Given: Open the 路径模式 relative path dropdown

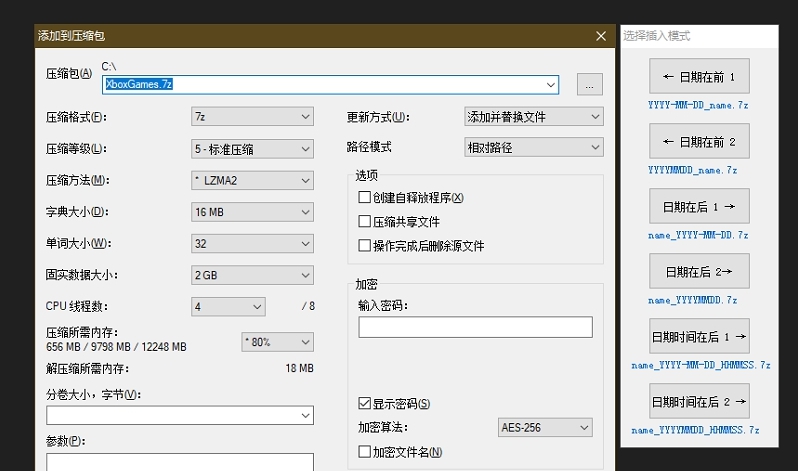Looking at the screenshot, I should 534,147.
